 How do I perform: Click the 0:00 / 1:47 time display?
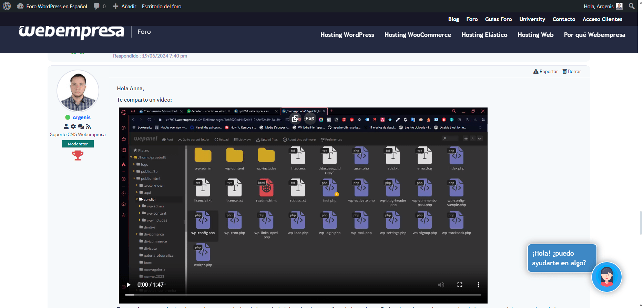point(151,285)
